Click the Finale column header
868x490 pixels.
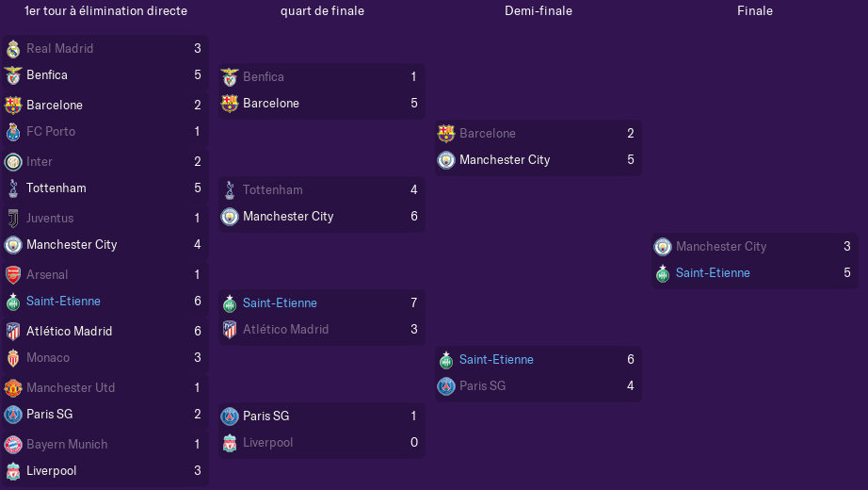point(755,11)
